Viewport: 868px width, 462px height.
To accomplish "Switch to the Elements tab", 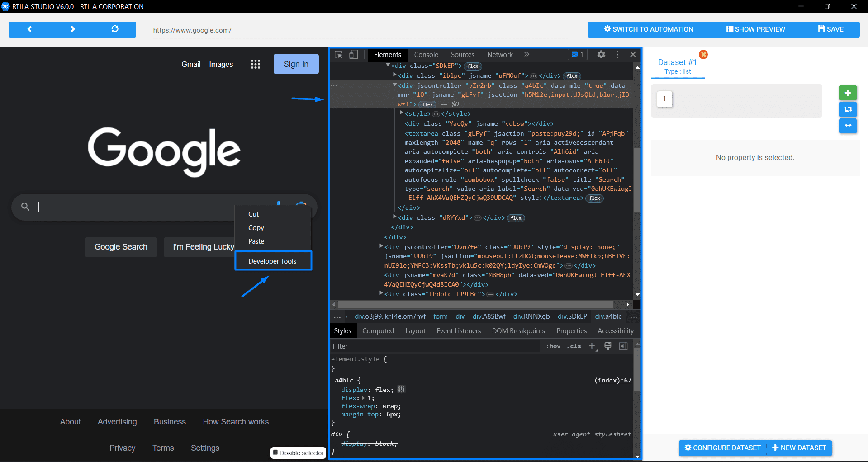I will coord(388,55).
